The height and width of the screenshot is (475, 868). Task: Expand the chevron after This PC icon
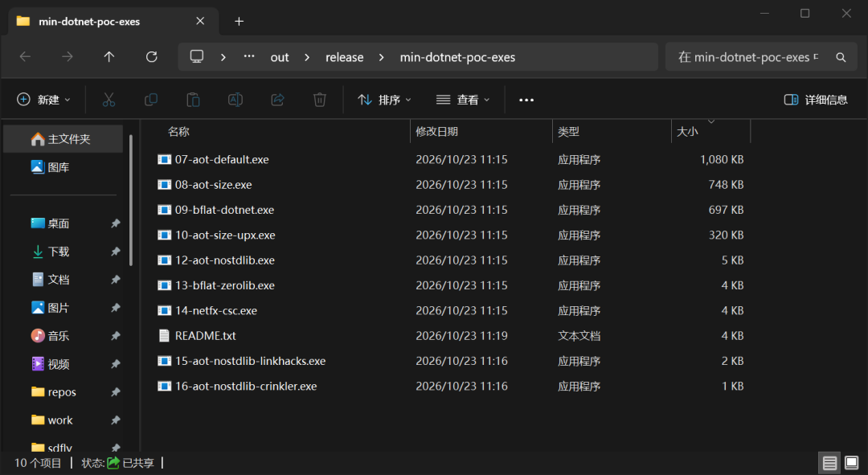(223, 57)
